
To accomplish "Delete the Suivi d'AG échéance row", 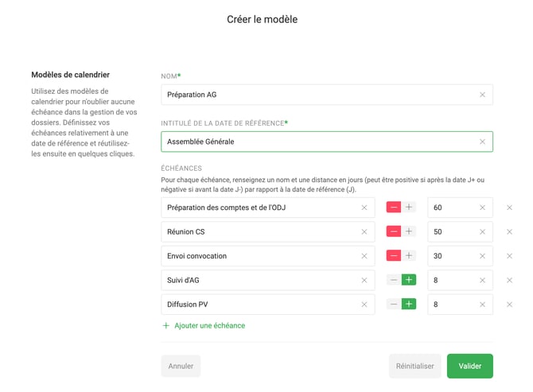I will point(510,281).
